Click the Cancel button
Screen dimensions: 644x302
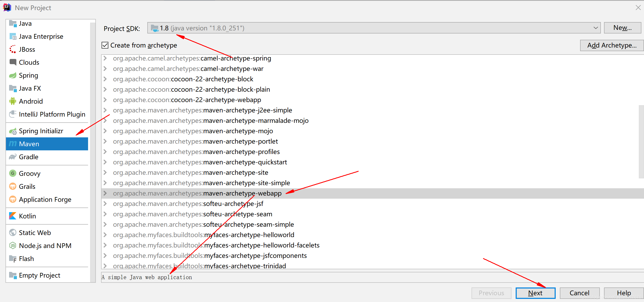point(580,293)
